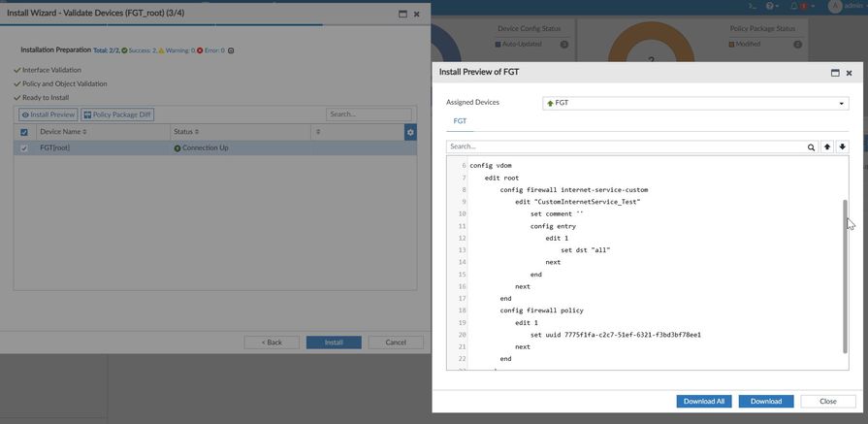
Task: Click the Auto-Updated legend swatch
Action: (x=498, y=45)
